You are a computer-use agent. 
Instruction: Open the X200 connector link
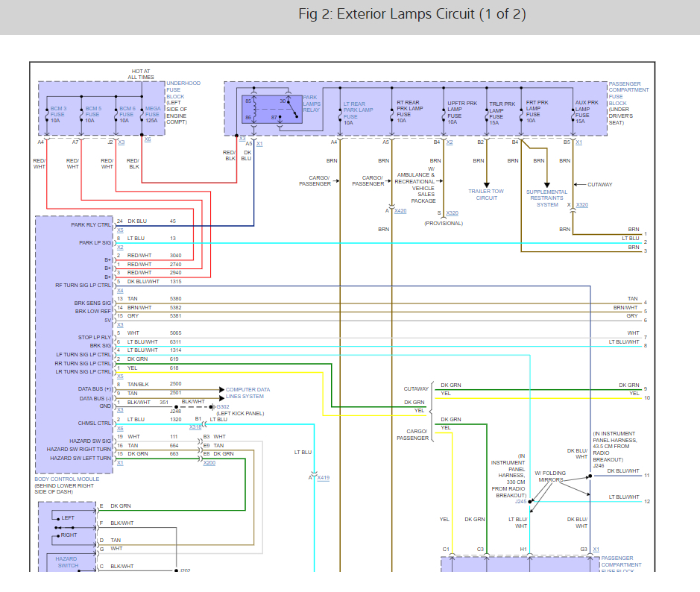tap(210, 462)
